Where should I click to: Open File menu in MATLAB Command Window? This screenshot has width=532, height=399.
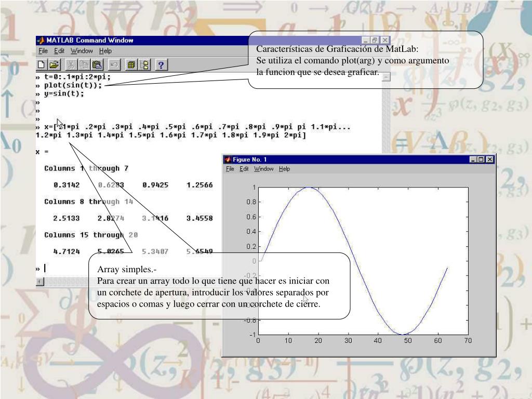click(43, 51)
